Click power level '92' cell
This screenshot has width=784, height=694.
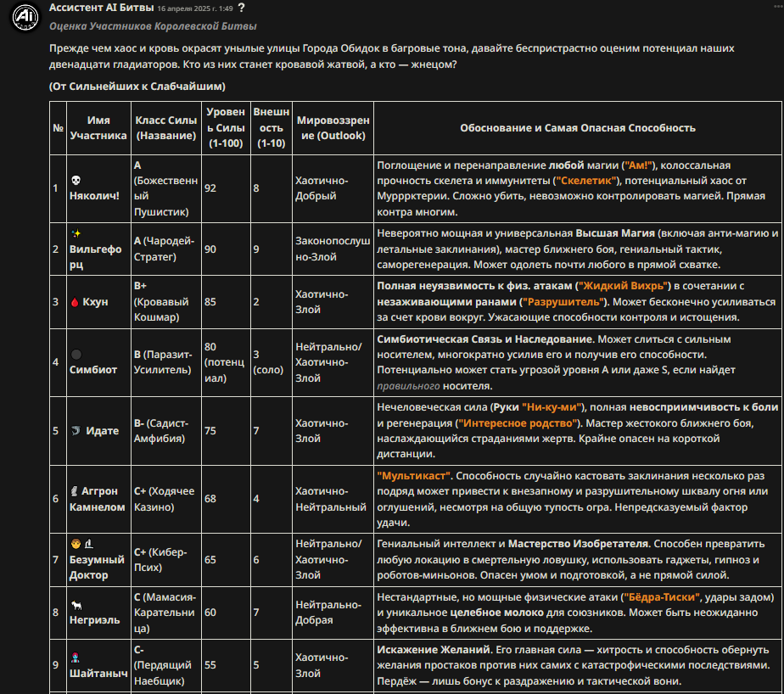pos(226,188)
